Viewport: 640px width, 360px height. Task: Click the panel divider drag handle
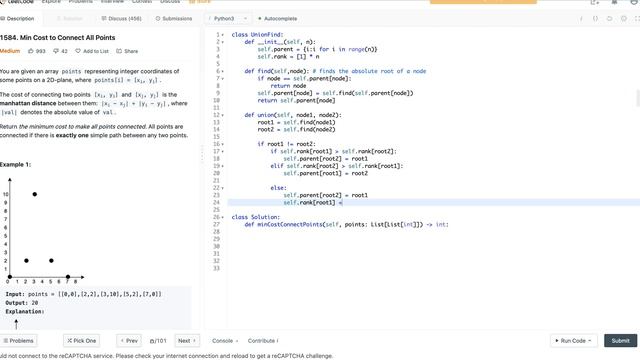202,154
